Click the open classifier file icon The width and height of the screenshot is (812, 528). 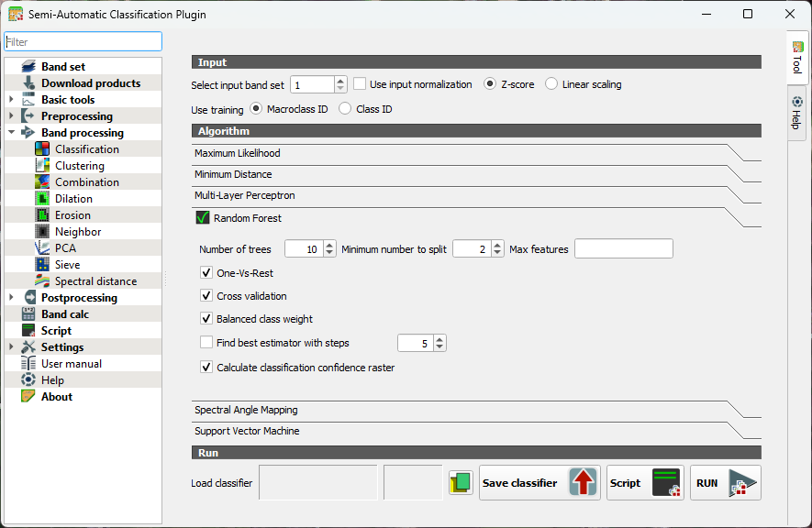click(x=461, y=483)
